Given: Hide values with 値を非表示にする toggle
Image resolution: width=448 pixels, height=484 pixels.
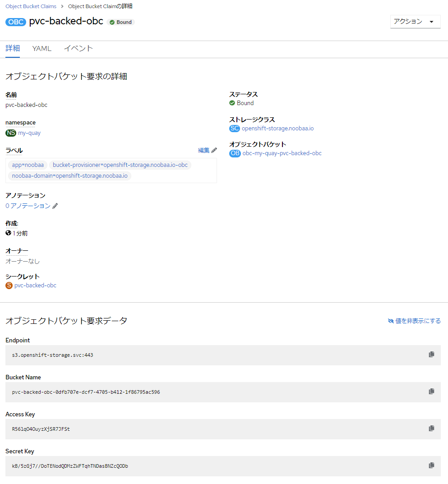Looking at the screenshot, I should pyautogui.click(x=414, y=321).
